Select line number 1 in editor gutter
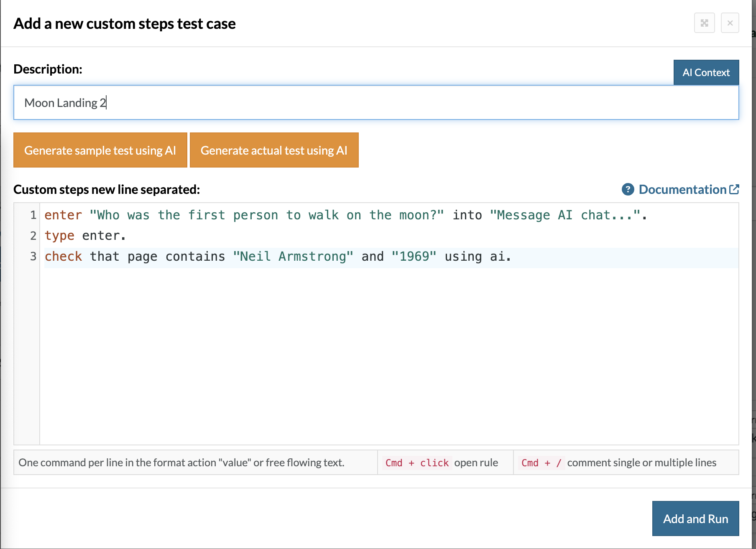Viewport: 756px width, 549px height. click(x=33, y=215)
